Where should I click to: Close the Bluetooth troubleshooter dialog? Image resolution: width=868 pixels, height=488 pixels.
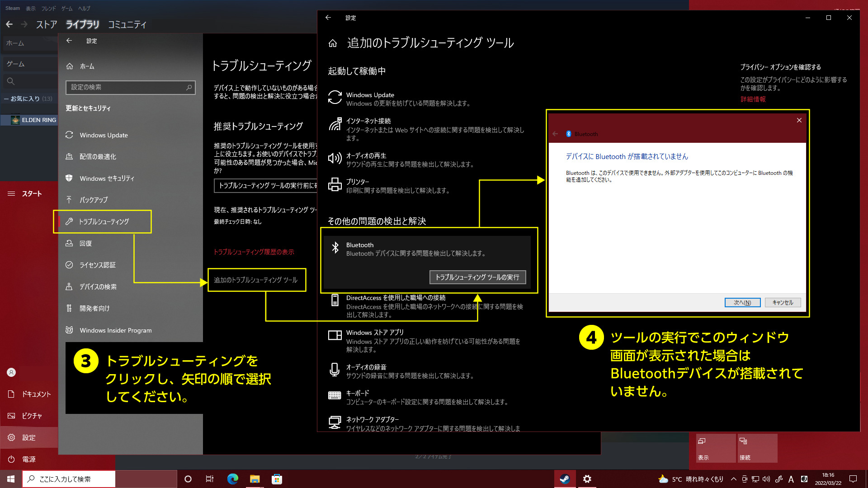[x=799, y=120]
